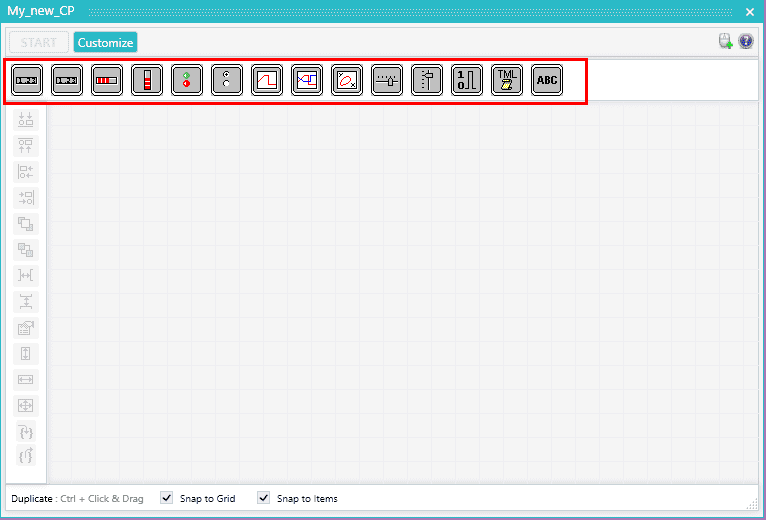Click the align bottom edges icon

[x=26, y=119]
